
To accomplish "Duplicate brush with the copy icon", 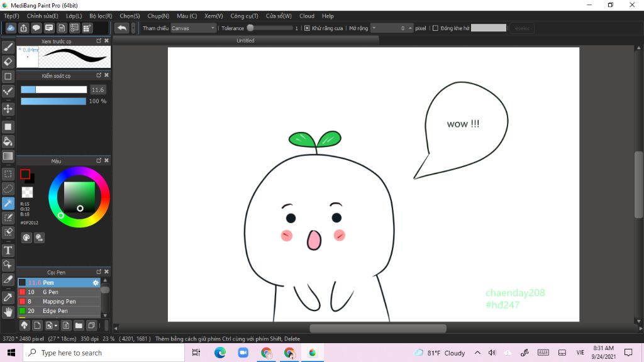I will coord(91,326).
